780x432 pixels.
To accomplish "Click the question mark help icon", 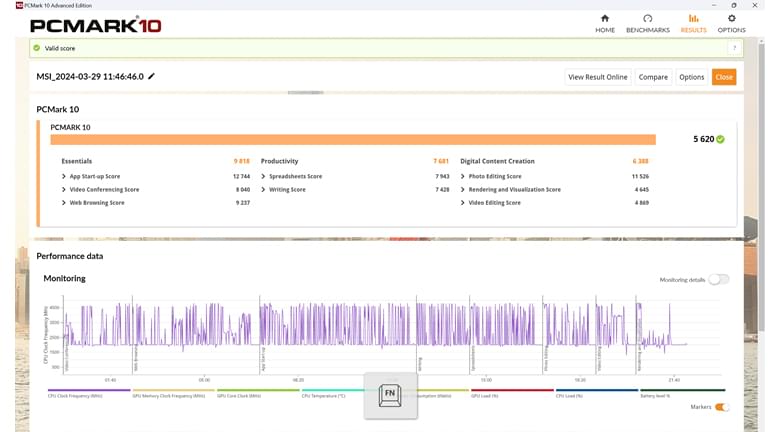I will [734, 48].
